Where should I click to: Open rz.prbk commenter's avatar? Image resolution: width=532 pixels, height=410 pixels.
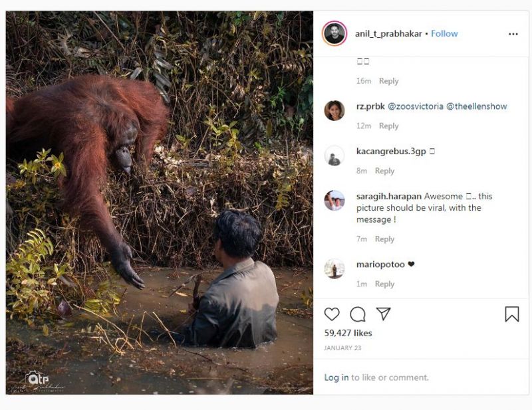[334, 110]
